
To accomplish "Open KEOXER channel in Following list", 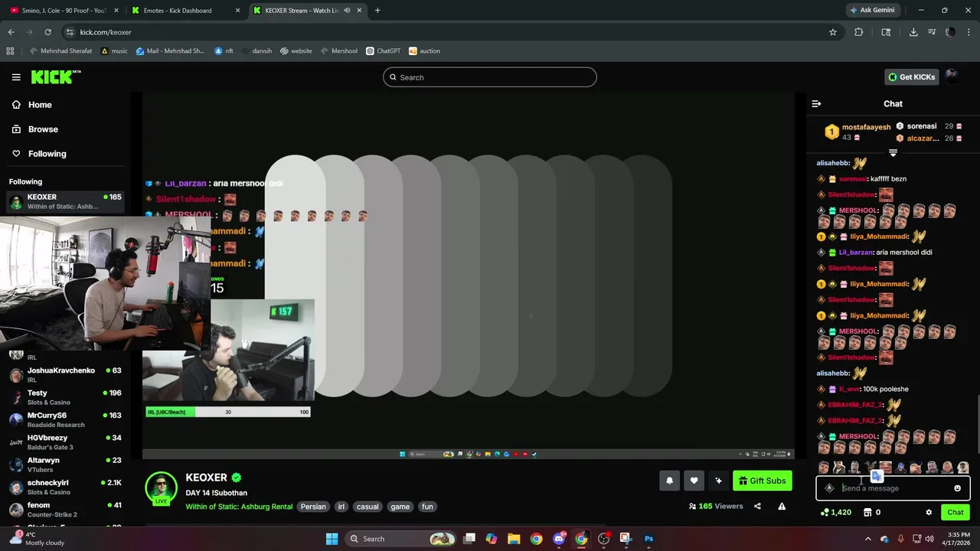I will 65,201.
